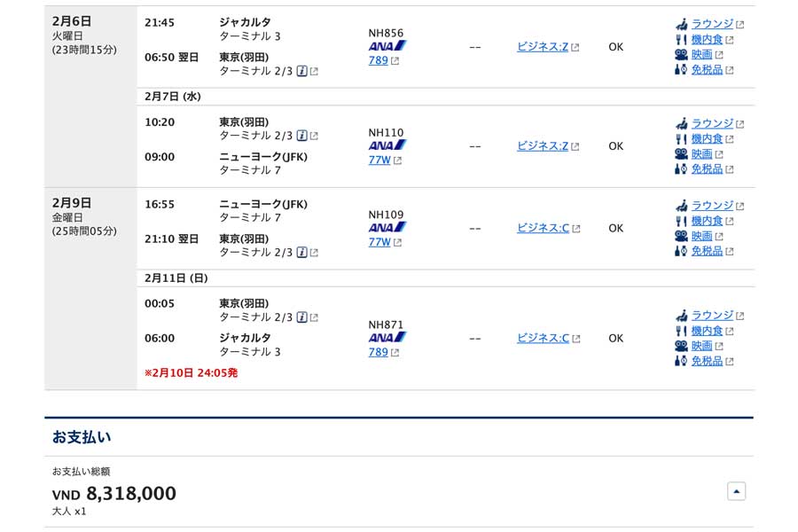Open the 789 aircraft link under NH856
The width and height of the screenshot is (798, 532).
tap(378, 60)
